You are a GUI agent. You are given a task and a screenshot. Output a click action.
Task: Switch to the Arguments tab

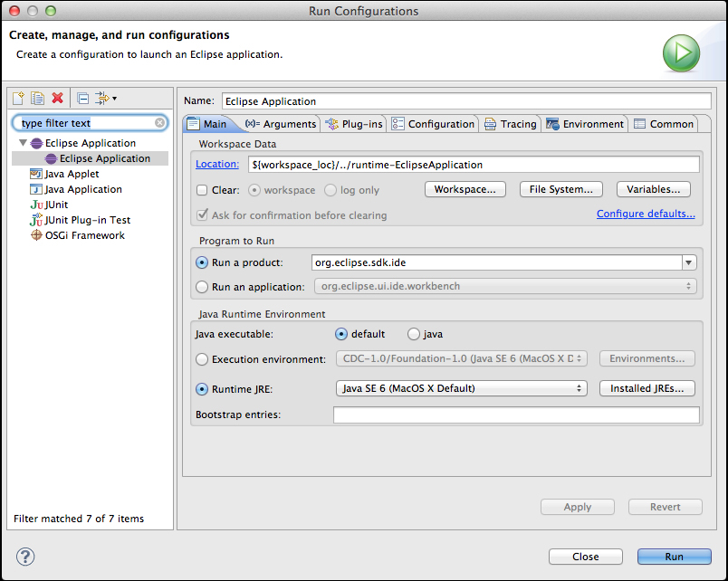point(281,124)
